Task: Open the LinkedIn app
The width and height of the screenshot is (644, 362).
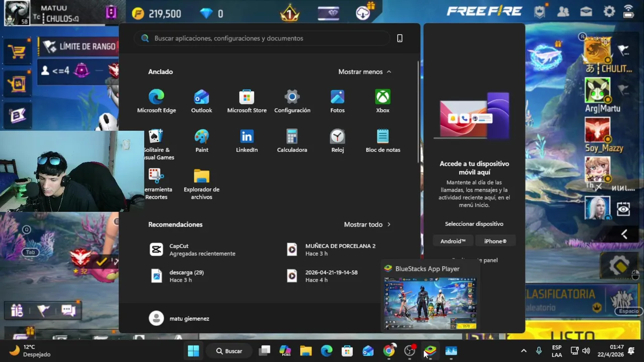Action: 247,141
